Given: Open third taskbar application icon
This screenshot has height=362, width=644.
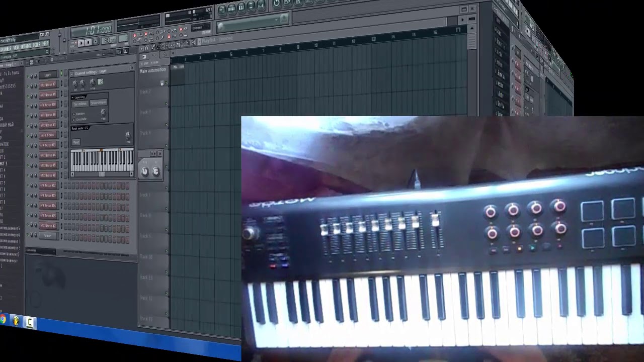Looking at the screenshot, I should tap(30, 322).
